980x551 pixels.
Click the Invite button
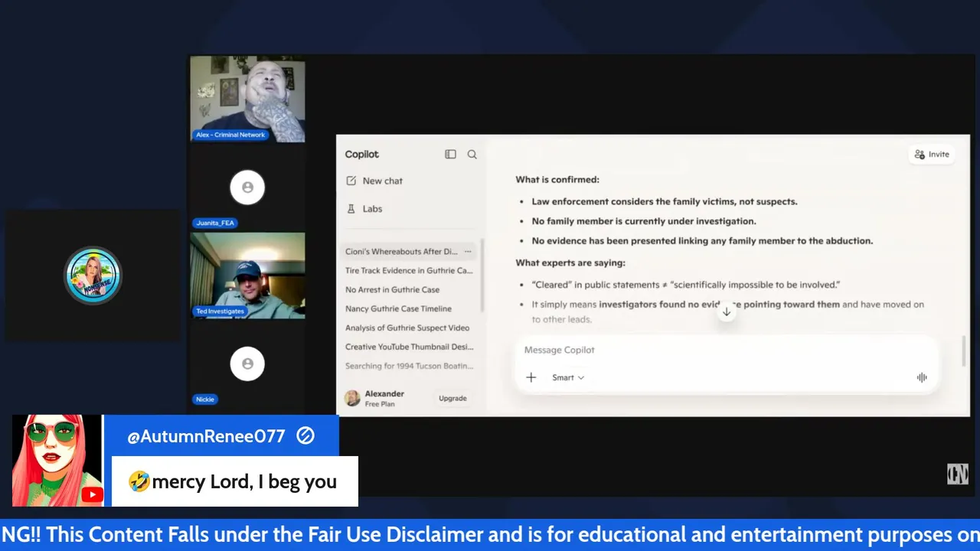[x=931, y=155]
